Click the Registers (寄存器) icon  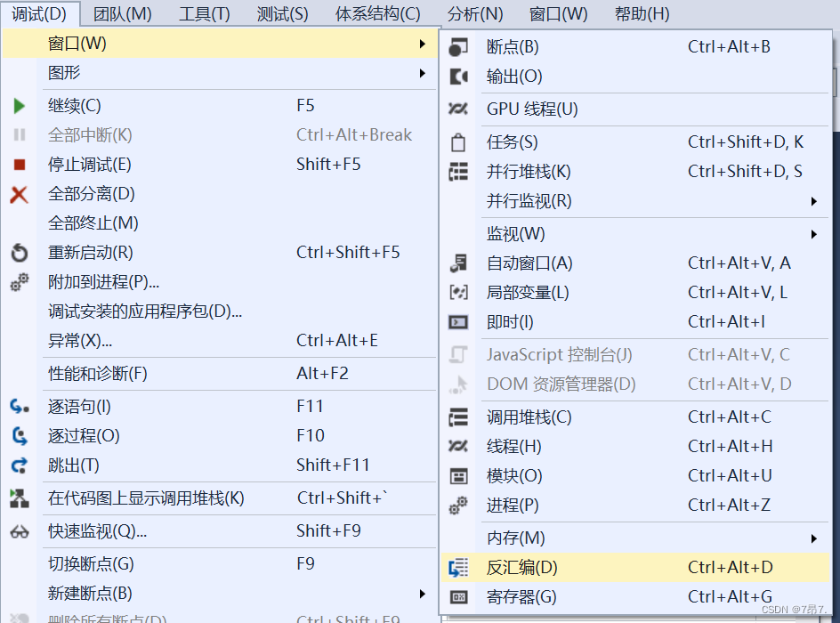click(x=458, y=597)
